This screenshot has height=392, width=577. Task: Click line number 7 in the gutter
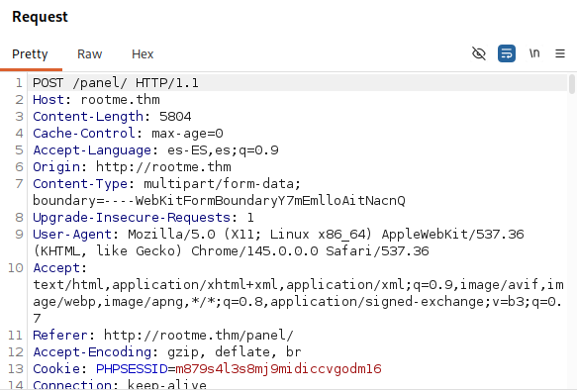(x=19, y=184)
